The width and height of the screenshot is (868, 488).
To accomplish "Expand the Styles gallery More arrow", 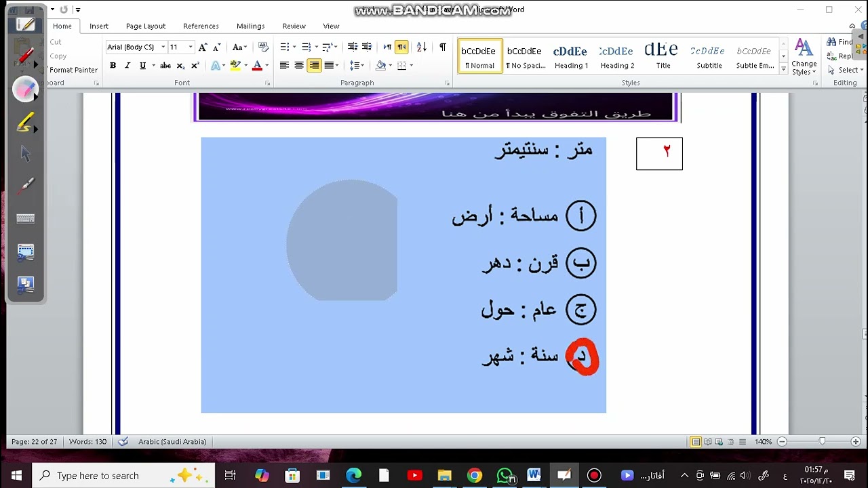I will [784, 69].
